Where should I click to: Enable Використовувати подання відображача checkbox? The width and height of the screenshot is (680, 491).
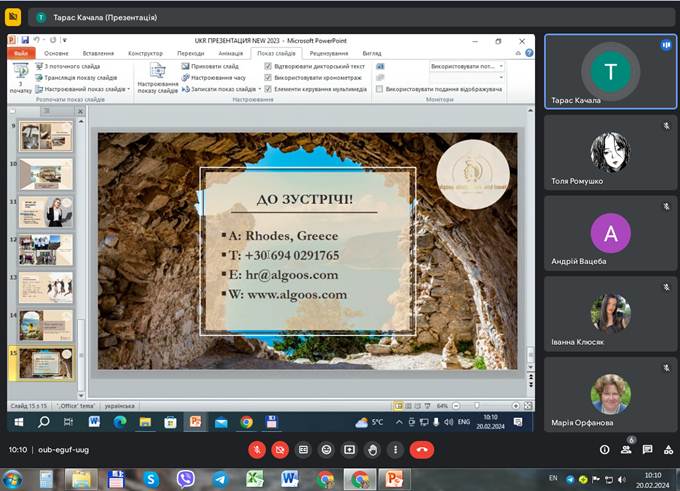381,89
